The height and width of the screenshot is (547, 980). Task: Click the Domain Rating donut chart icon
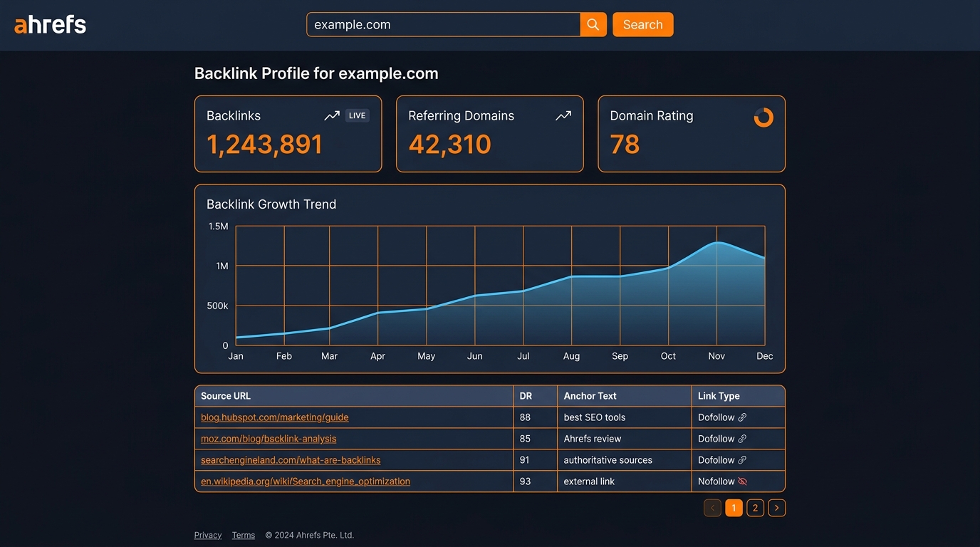tap(763, 118)
